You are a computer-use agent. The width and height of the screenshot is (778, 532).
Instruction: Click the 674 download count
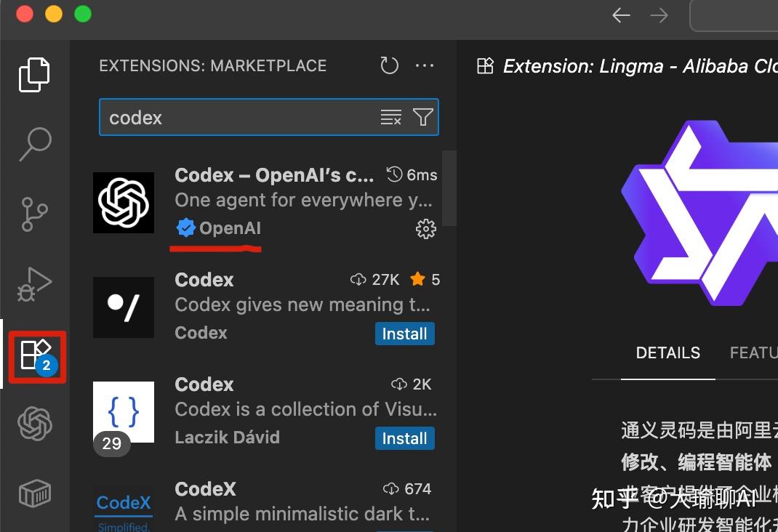coord(407,489)
